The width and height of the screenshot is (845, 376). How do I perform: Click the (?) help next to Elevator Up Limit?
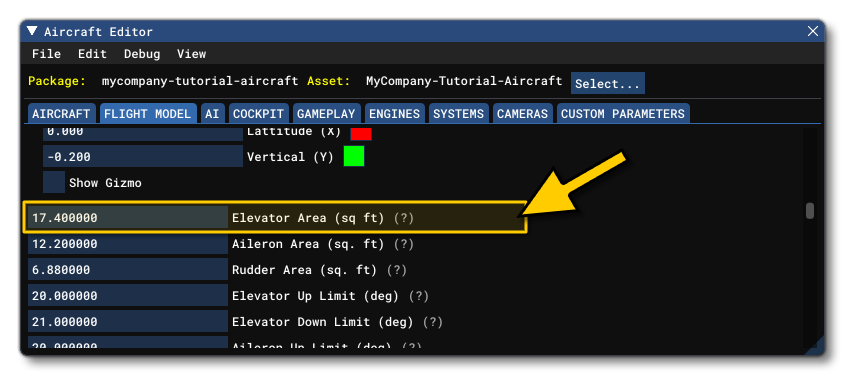[419, 296]
